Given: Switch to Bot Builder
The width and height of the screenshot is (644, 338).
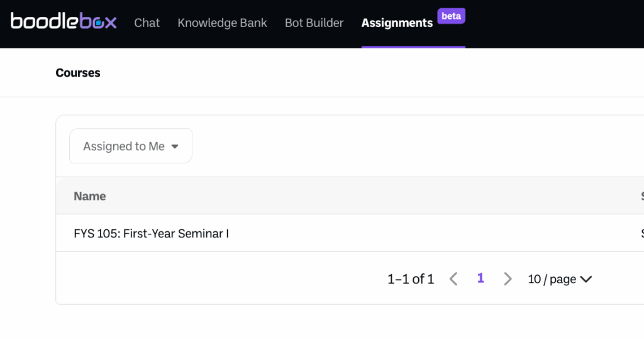Looking at the screenshot, I should click(x=314, y=23).
